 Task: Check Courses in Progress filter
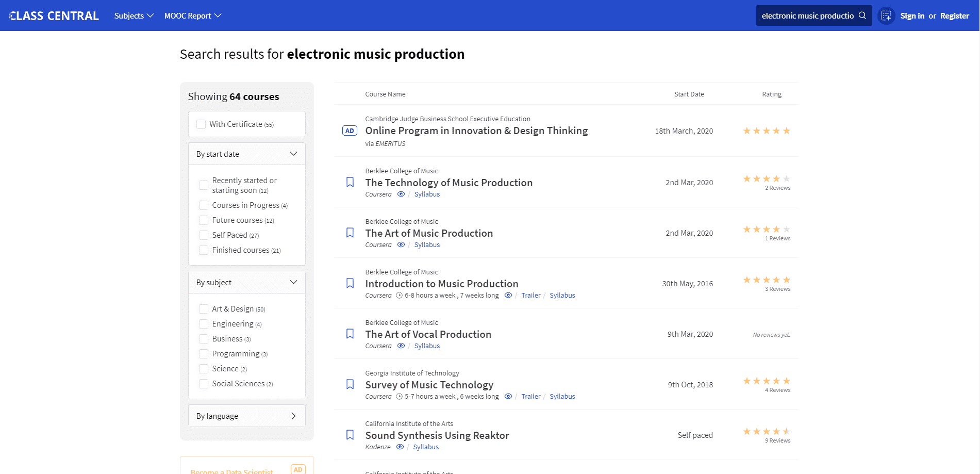[204, 205]
